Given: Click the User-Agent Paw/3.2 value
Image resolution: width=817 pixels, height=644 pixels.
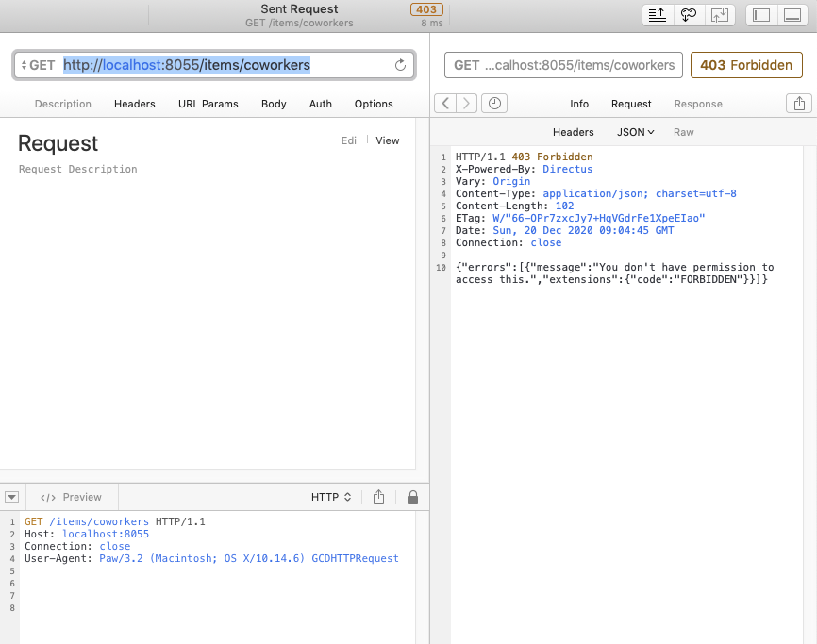Looking at the screenshot, I should pos(249,558).
